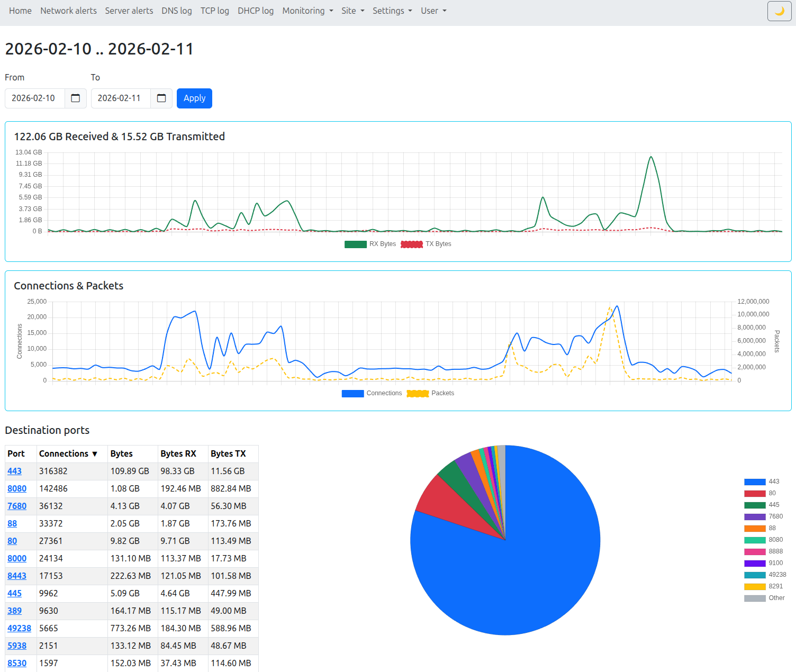Click the From date input field
This screenshot has width=796, height=672.
35,98
